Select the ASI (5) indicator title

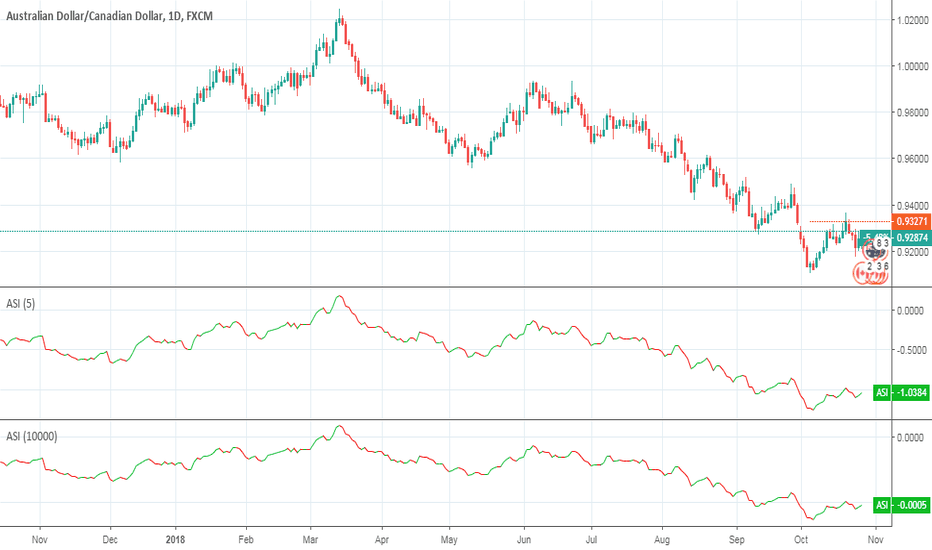pyautogui.click(x=21, y=304)
